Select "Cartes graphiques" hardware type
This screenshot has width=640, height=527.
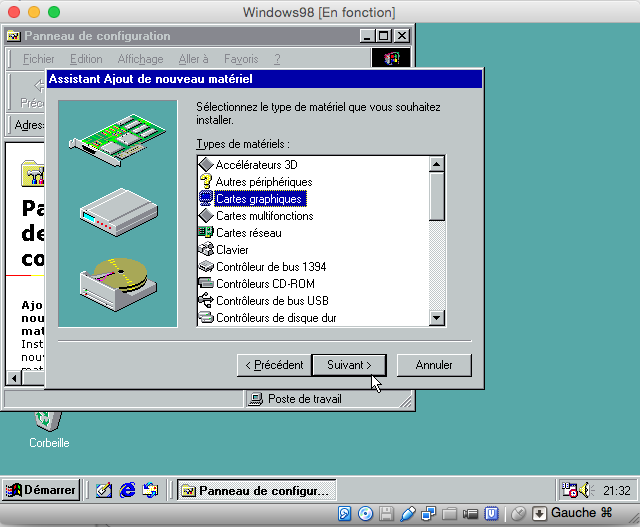[x=260, y=199]
